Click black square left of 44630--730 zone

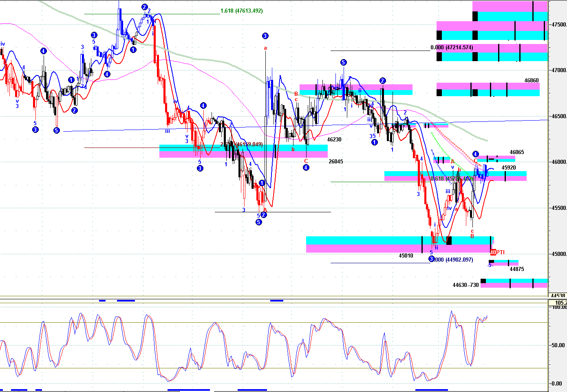click(483, 281)
